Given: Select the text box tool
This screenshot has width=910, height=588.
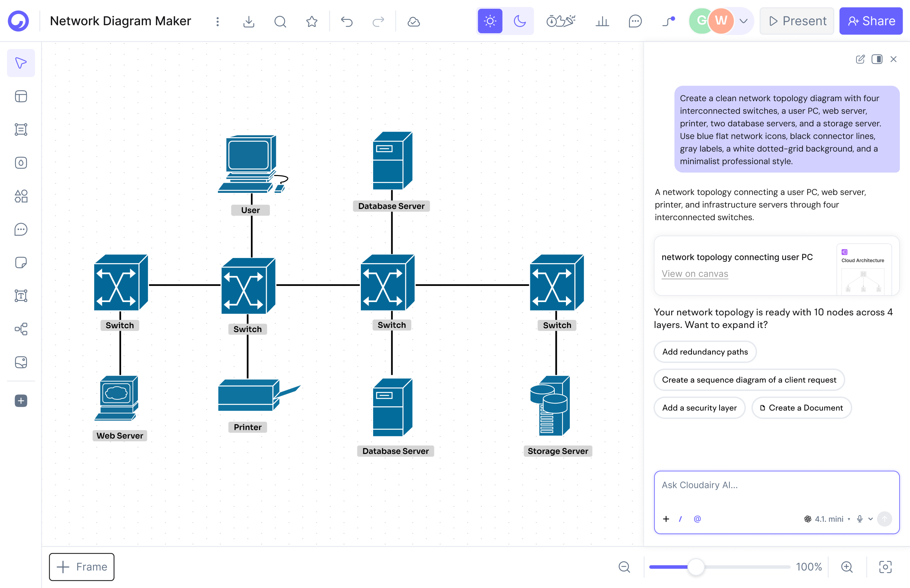Looking at the screenshot, I should pyautogui.click(x=21, y=295).
